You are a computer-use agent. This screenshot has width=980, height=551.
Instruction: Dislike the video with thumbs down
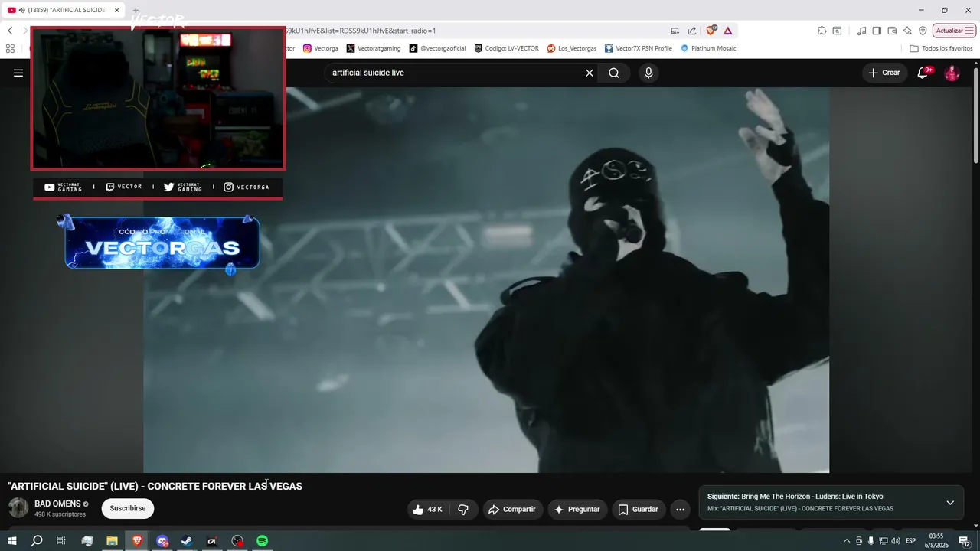point(463,510)
